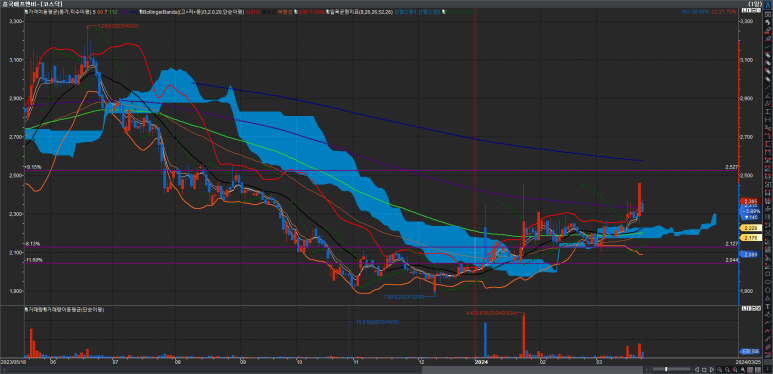
Task: Click the +9.15% level label on left
Action: pos(32,167)
